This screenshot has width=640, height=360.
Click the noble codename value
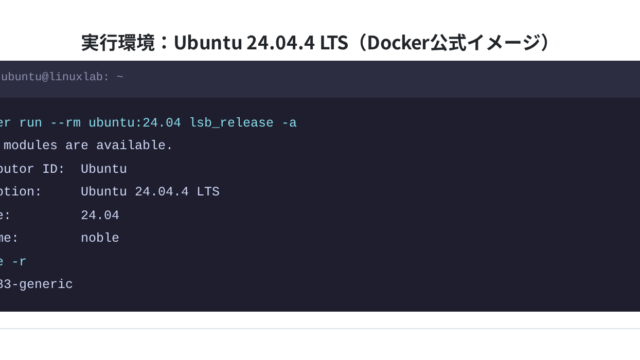(x=100, y=238)
